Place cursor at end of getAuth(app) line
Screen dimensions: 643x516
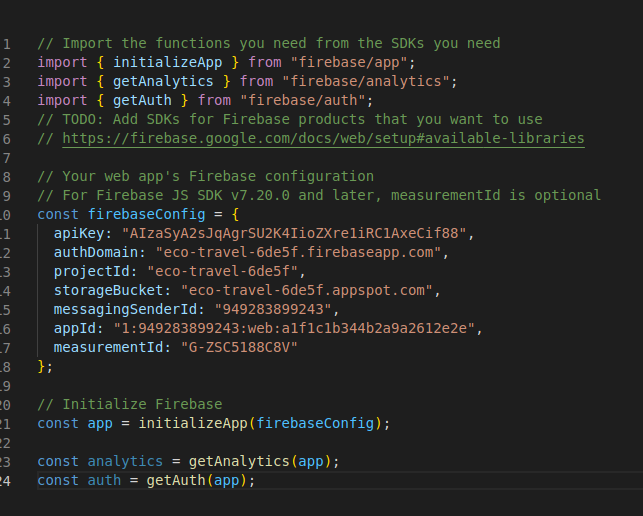coord(257,480)
